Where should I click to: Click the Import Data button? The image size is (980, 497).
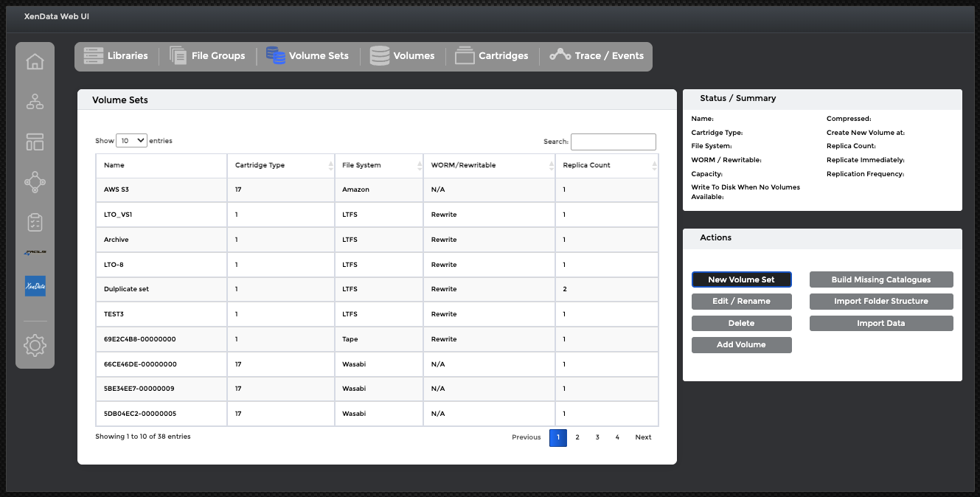pyautogui.click(x=881, y=323)
